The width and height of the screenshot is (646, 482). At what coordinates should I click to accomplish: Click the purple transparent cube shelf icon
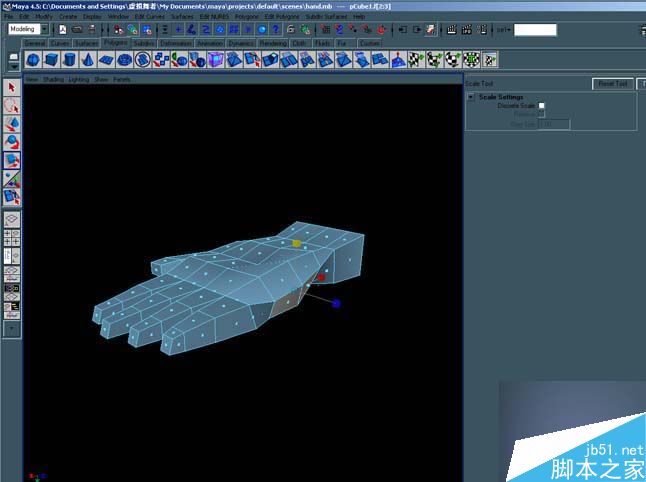[215, 60]
